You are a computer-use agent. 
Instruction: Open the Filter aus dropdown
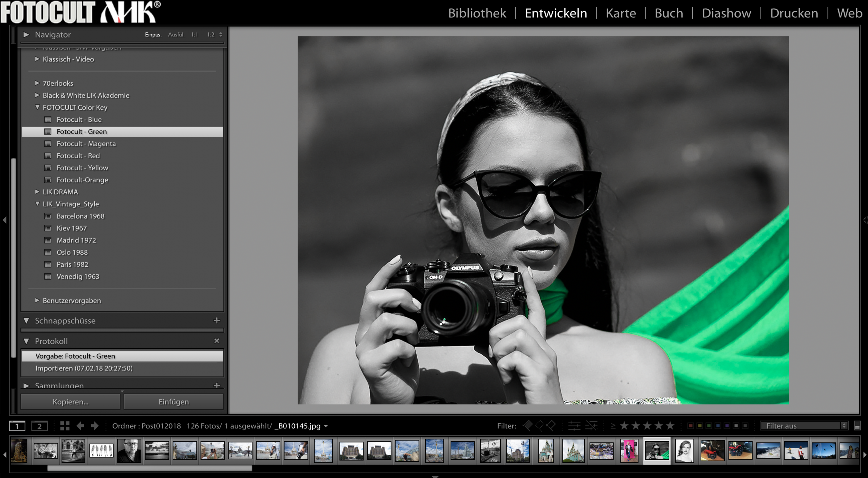[802, 426]
